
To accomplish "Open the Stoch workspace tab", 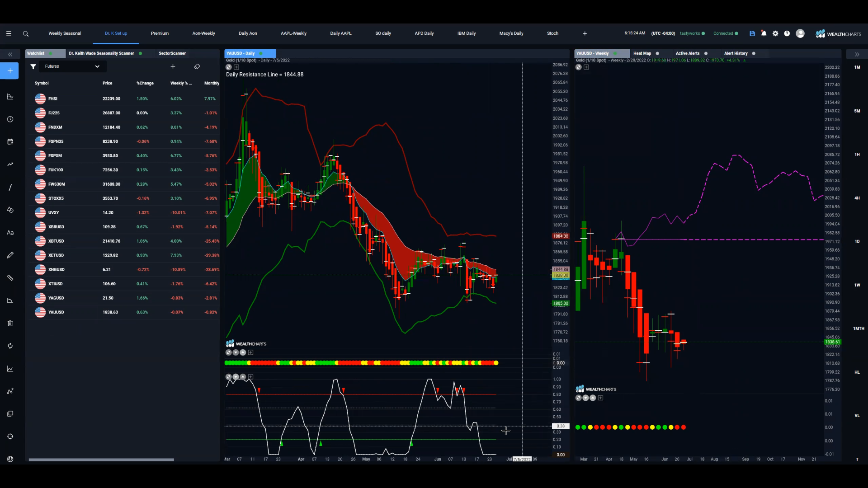I will coord(552,33).
